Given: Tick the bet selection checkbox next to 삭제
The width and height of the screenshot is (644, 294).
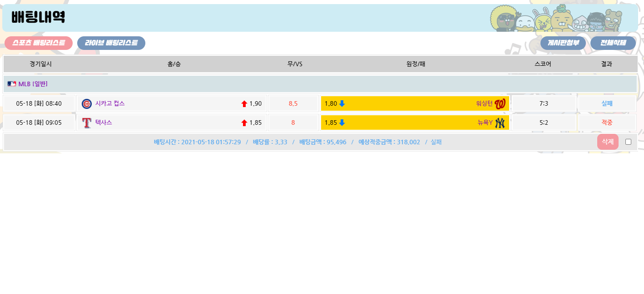Looking at the screenshot, I should coord(628,142).
